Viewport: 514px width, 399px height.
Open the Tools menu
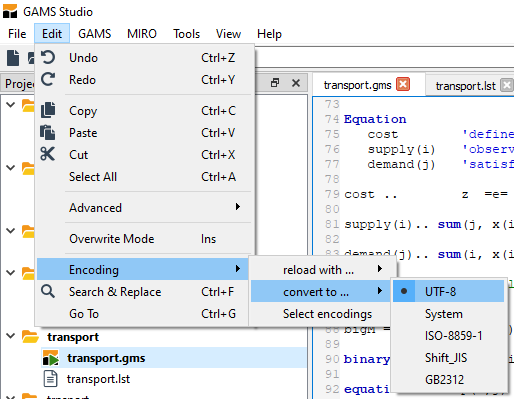[186, 34]
